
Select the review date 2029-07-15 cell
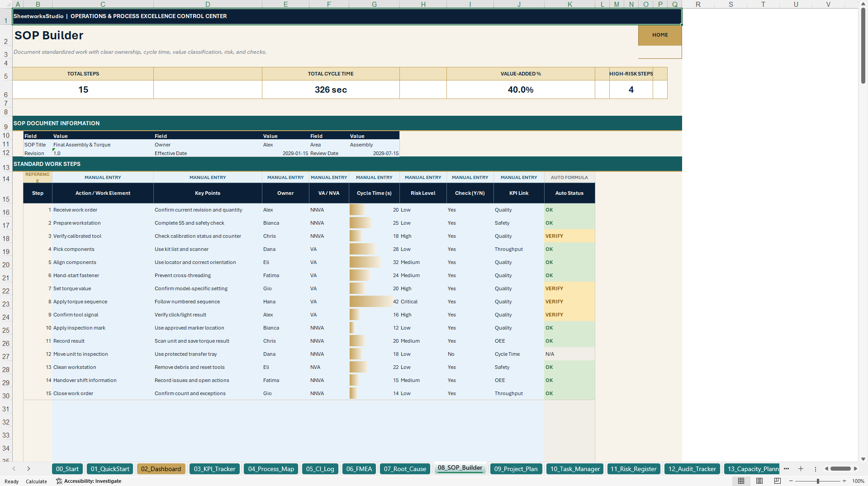[374, 153]
